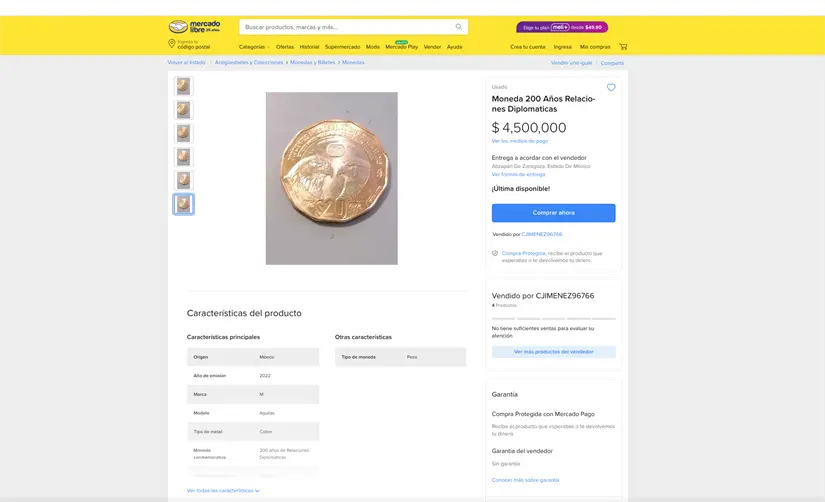Open the Categorías dropdown
Image resolution: width=825 pixels, height=502 pixels.
click(x=254, y=47)
